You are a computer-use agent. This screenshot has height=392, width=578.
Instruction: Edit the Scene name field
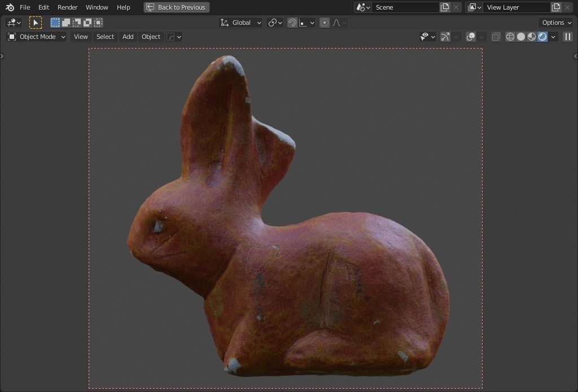tap(405, 7)
